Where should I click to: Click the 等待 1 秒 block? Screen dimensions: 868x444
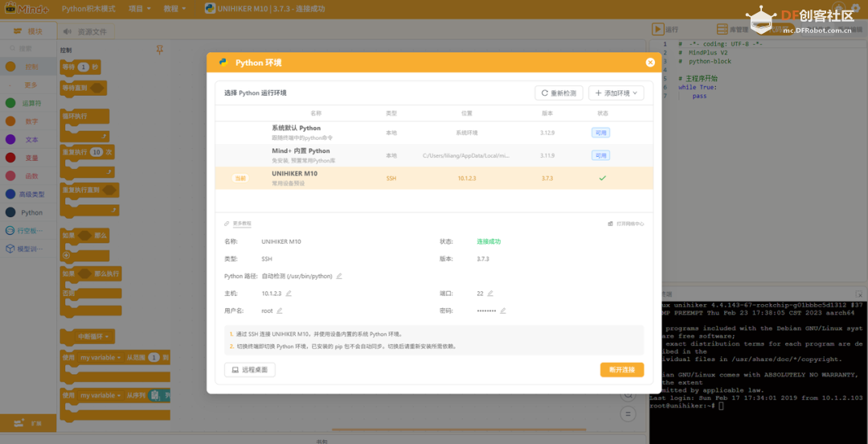coord(80,67)
